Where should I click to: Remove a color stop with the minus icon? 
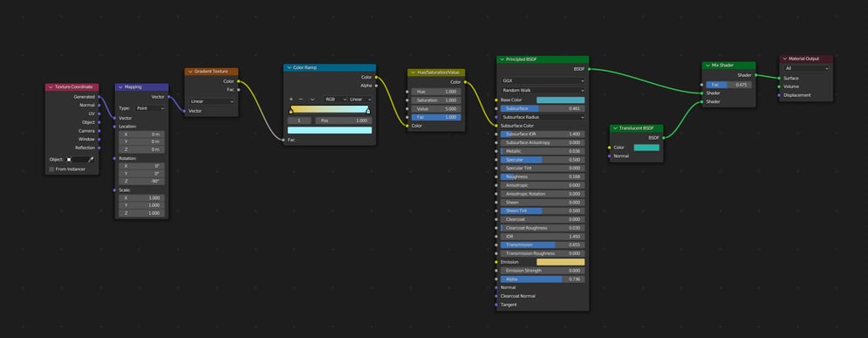click(x=301, y=100)
